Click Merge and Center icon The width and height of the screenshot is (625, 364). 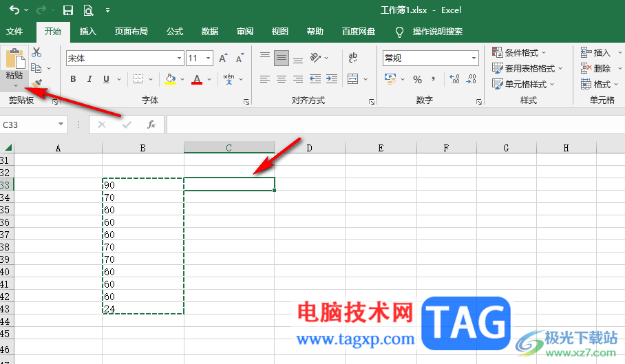point(352,79)
